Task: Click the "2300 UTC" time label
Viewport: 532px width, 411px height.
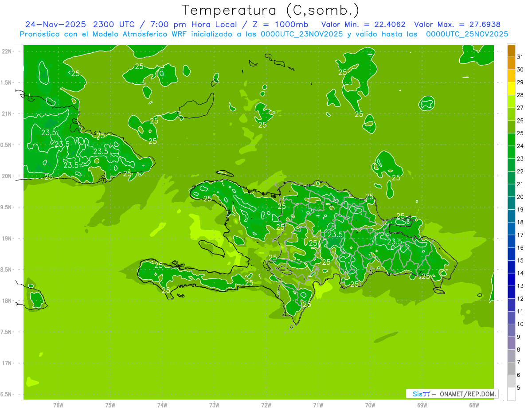Action: [x=113, y=24]
